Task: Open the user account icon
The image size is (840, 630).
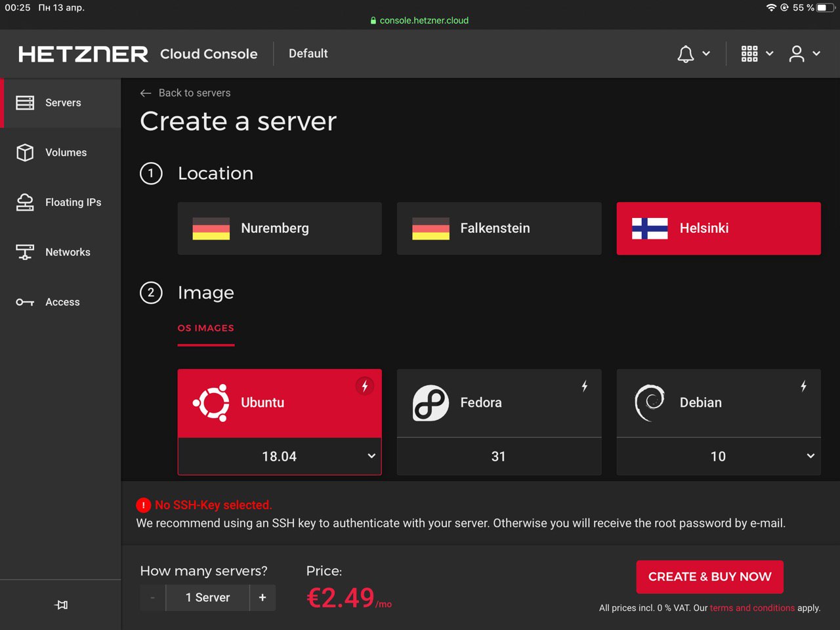Action: coord(797,54)
